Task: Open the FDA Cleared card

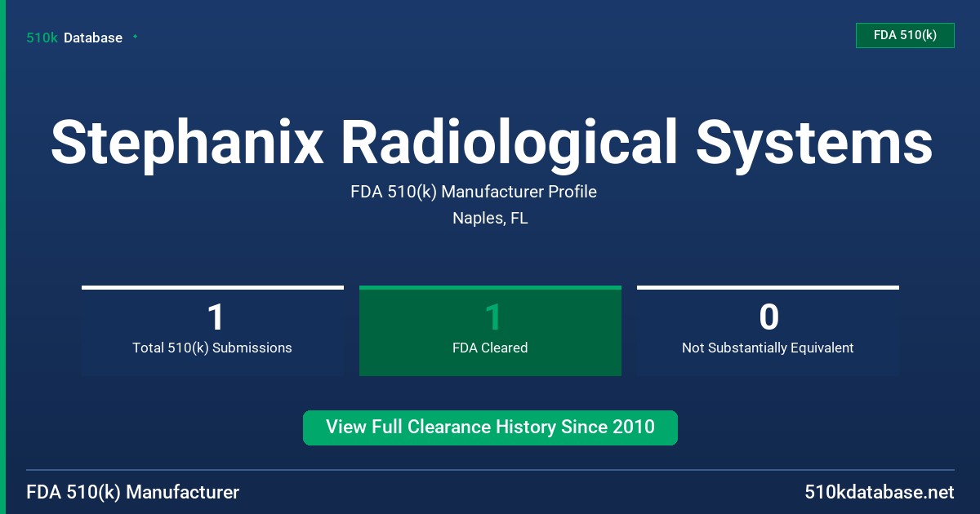Action: [490, 330]
